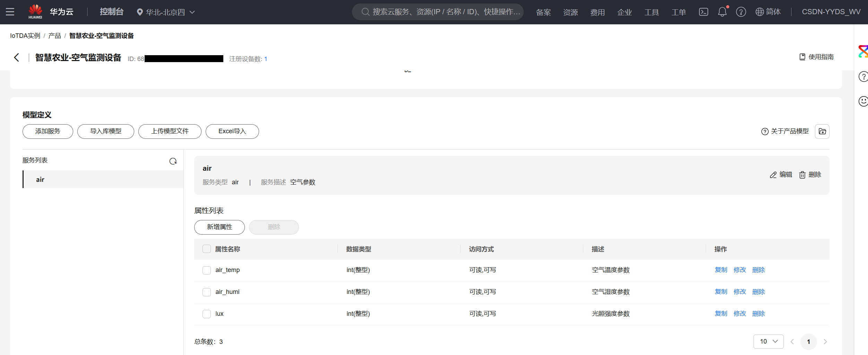The height and width of the screenshot is (355, 868).
Task: Click 上传模型文件 button
Action: coord(170,131)
